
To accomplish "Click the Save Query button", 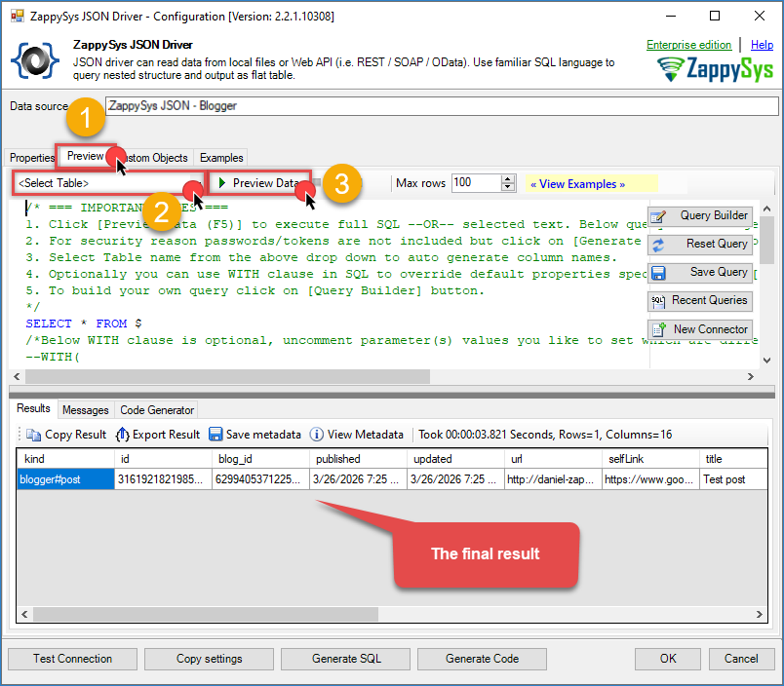I will pos(699,273).
